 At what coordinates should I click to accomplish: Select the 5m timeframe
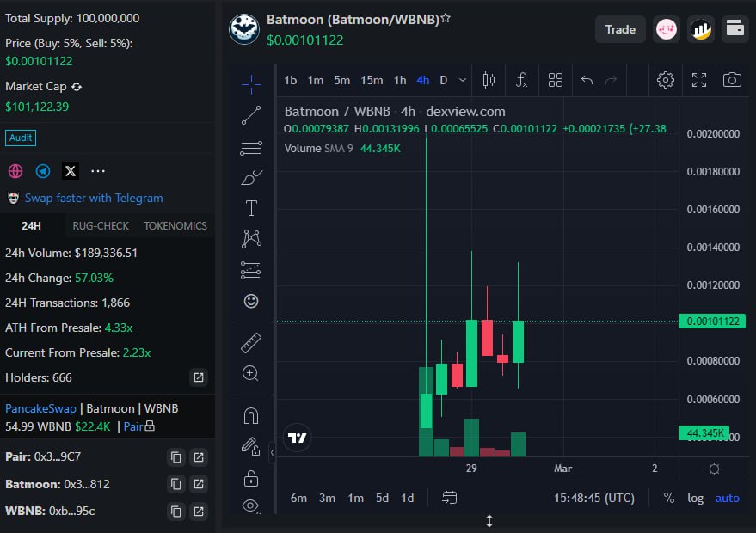point(341,80)
